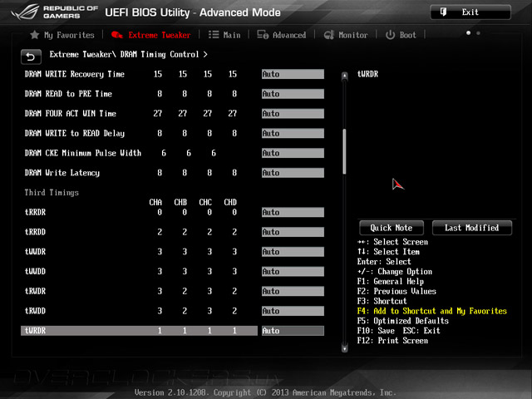Click scrollbar down arrow

(x=344, y=348)
